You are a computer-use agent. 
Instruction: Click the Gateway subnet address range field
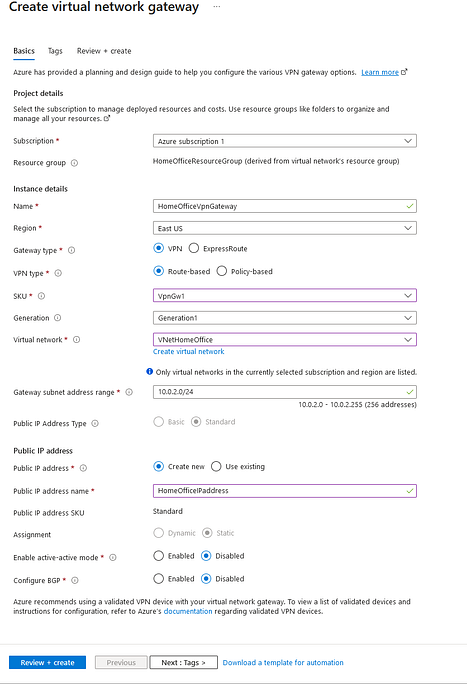pos(285,392)
